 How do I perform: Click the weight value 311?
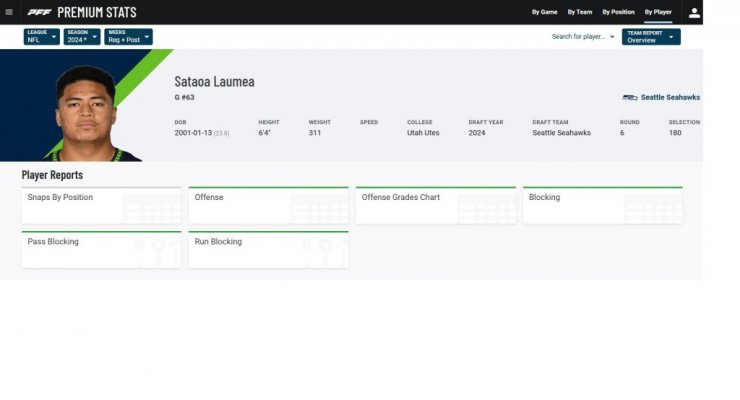(315, 133)
